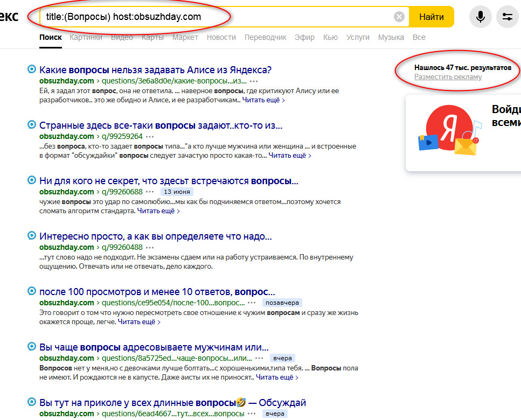Click favicon beside 'Ни для кого не секрет'
The image size is (521, 420).
[x=32, y=180]
